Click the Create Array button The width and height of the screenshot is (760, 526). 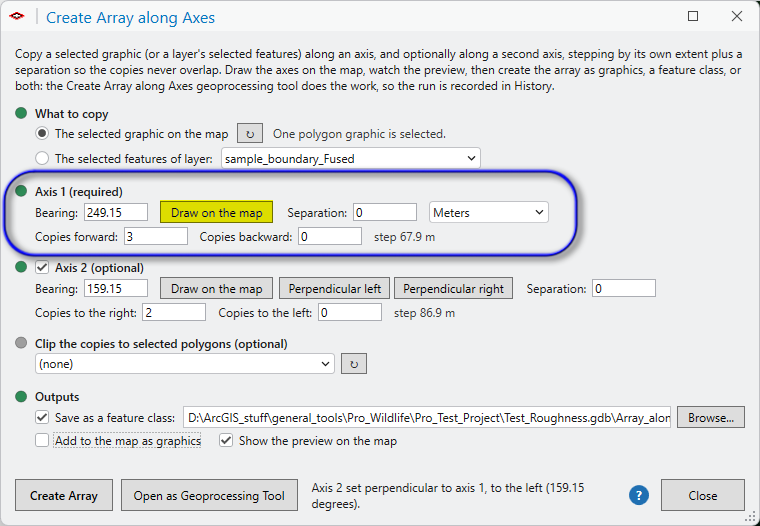64,495
